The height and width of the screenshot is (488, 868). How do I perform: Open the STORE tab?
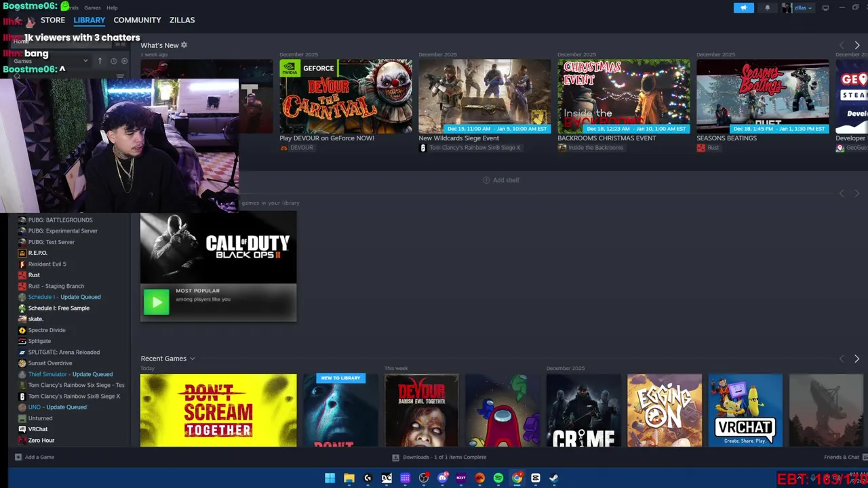[x=53, y=20]
